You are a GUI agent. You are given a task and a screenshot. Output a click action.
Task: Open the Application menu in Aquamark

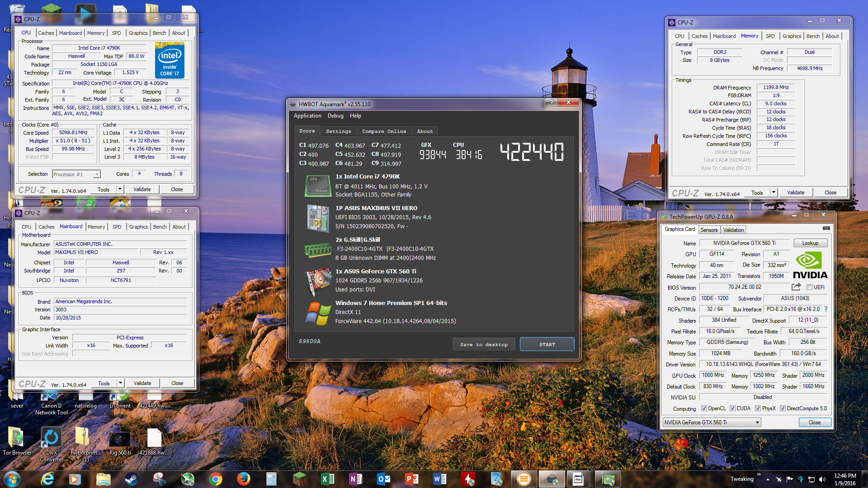[x=307, y=116]
